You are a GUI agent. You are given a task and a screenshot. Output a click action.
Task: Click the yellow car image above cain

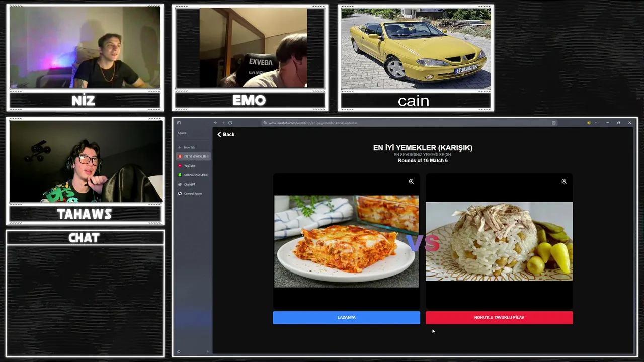(416, 49)
